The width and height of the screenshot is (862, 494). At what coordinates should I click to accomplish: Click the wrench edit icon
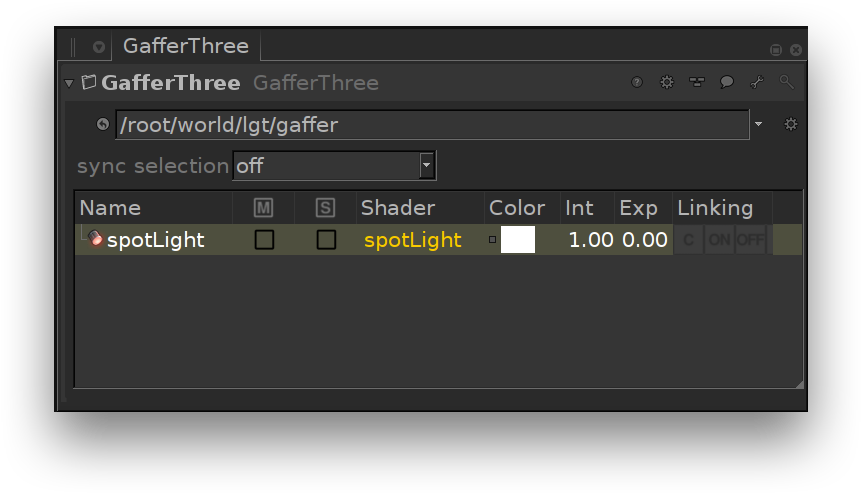757,82
